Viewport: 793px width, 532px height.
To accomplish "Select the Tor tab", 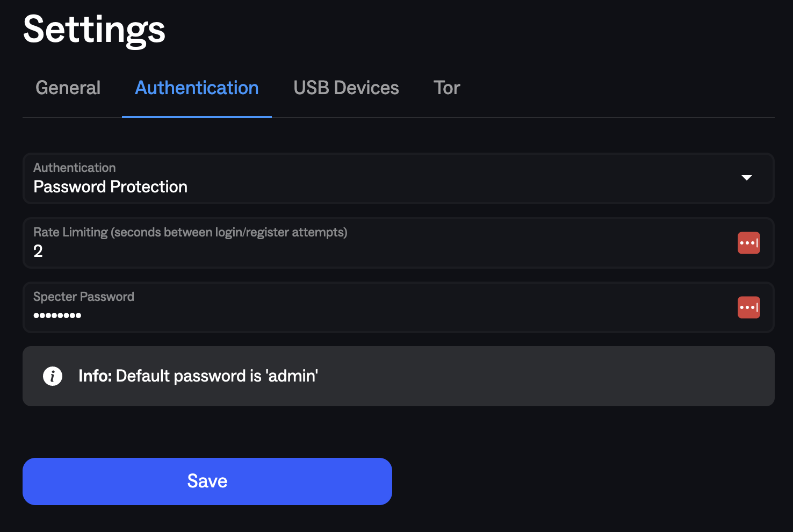I will click(446, 88).
